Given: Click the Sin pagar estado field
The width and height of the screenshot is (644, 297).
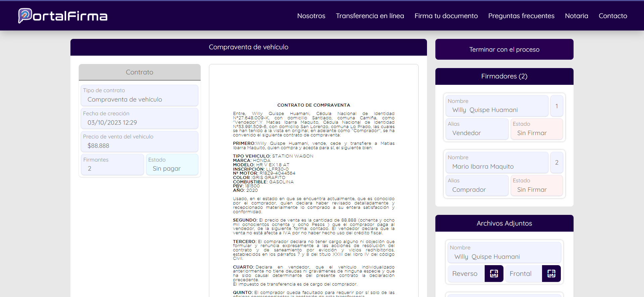Looking at the screenshot, I should pos(172,165).
